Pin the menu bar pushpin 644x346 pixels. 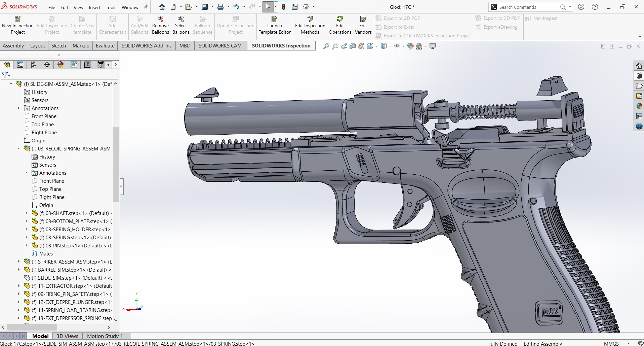[146, 7]
